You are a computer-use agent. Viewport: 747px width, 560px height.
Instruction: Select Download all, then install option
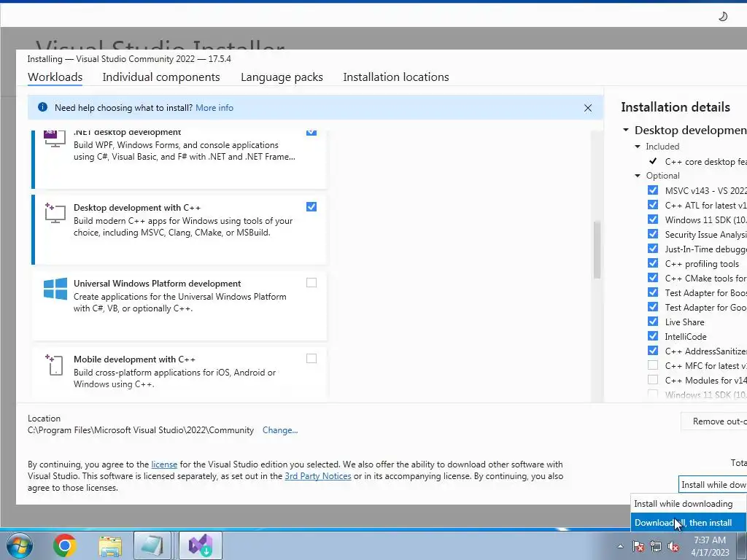click(x=689, y=522)
